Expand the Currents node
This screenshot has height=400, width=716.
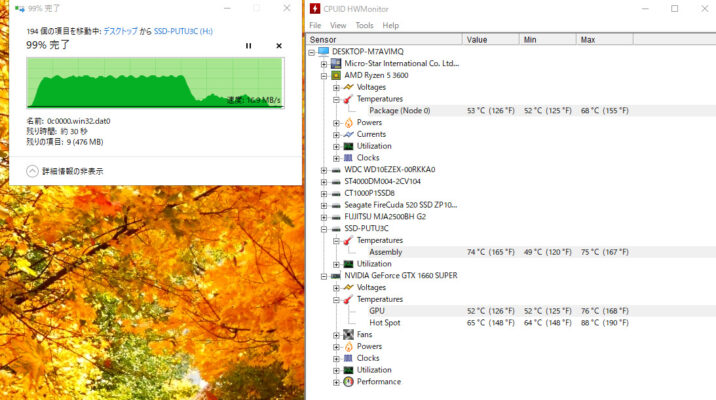point(337,135)
